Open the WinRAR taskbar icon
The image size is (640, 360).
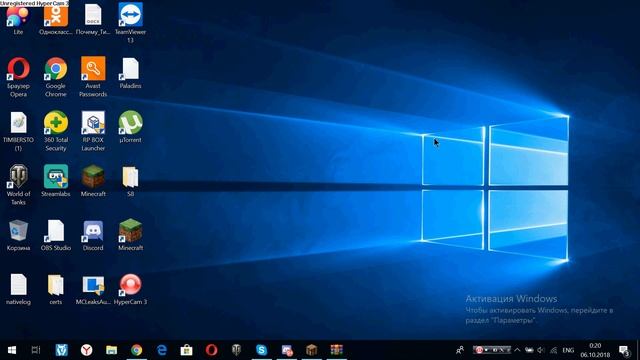[x=337, y=350]
